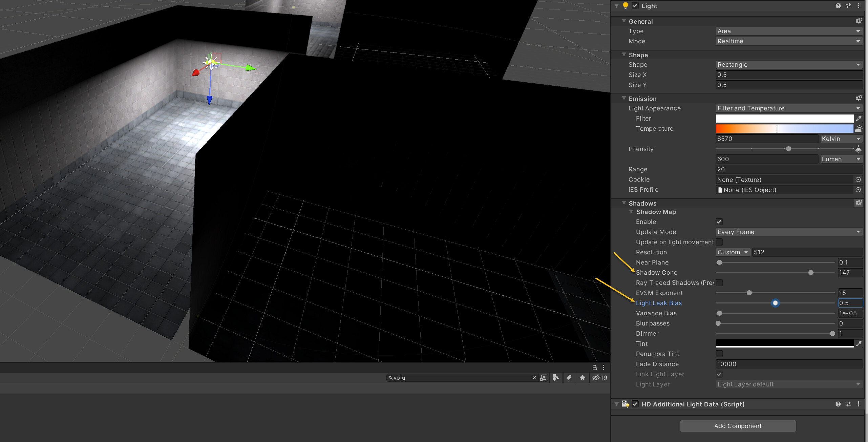Pick Filter color with the eyedropper icon
The height and width of the screenshot is (442, 868).
[859, 118]
